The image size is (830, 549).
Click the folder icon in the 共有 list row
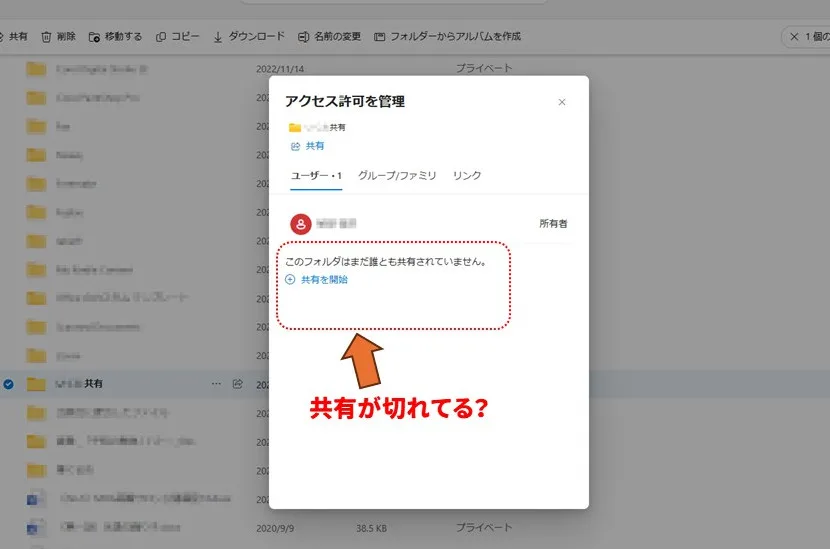[x=36, y=384]
